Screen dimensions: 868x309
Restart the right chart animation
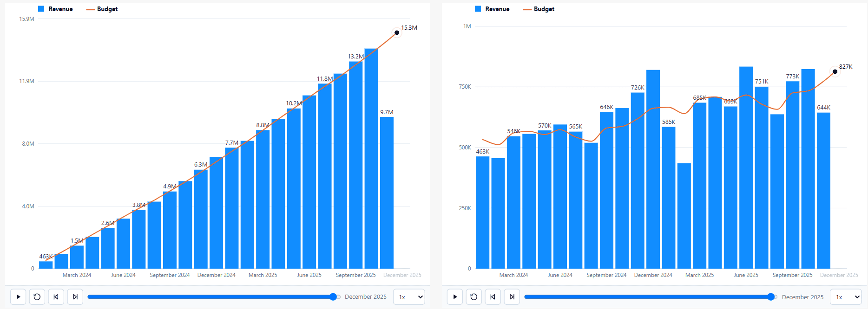(474, 297)
